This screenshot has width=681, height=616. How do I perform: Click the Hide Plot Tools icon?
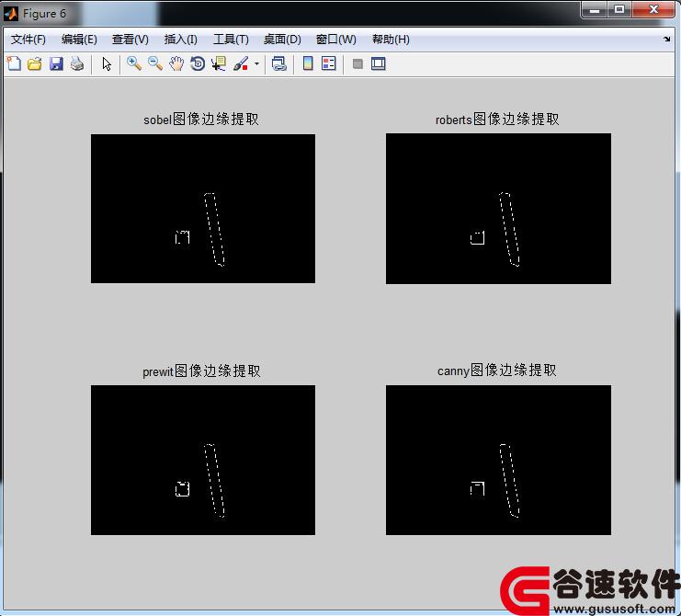coord(358,63)
